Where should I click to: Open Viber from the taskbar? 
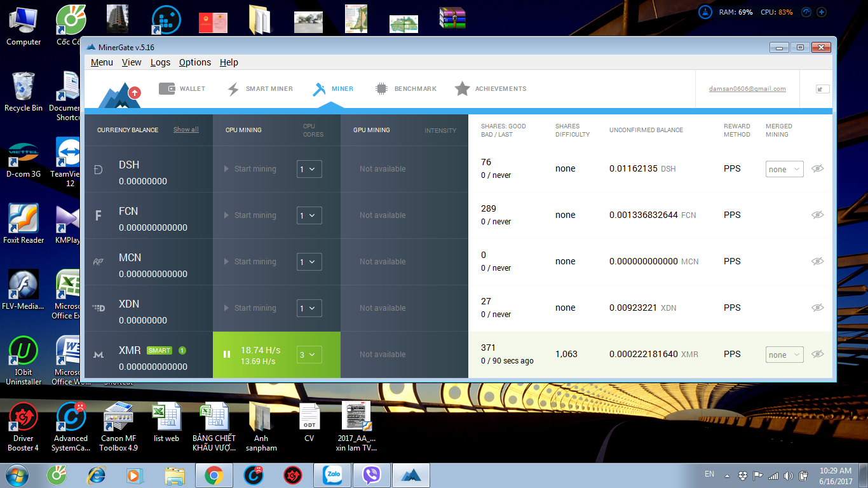coord(372,475)
